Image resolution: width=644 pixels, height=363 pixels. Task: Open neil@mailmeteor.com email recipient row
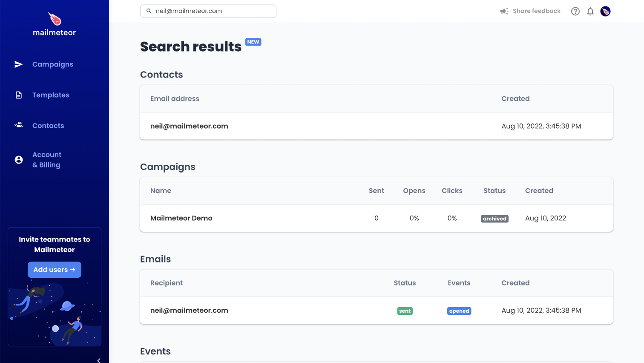coord(377,311)
